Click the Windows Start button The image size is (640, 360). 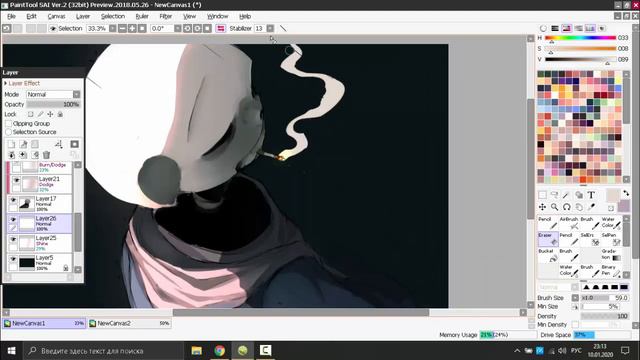(11, 351)
